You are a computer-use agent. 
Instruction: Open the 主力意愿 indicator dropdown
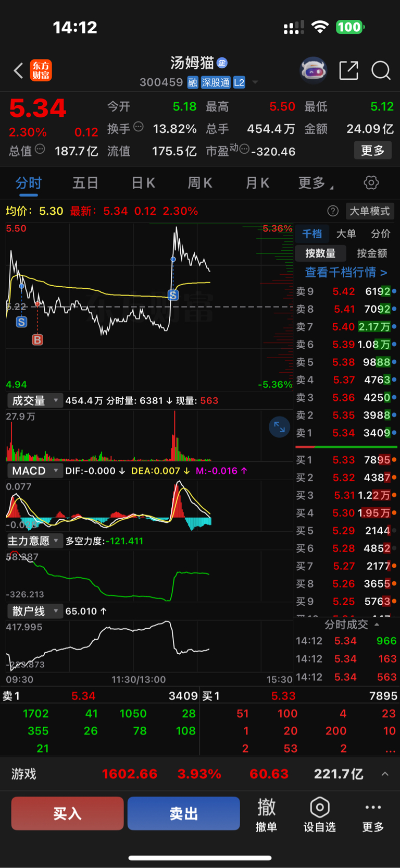(x=35, y=541)
